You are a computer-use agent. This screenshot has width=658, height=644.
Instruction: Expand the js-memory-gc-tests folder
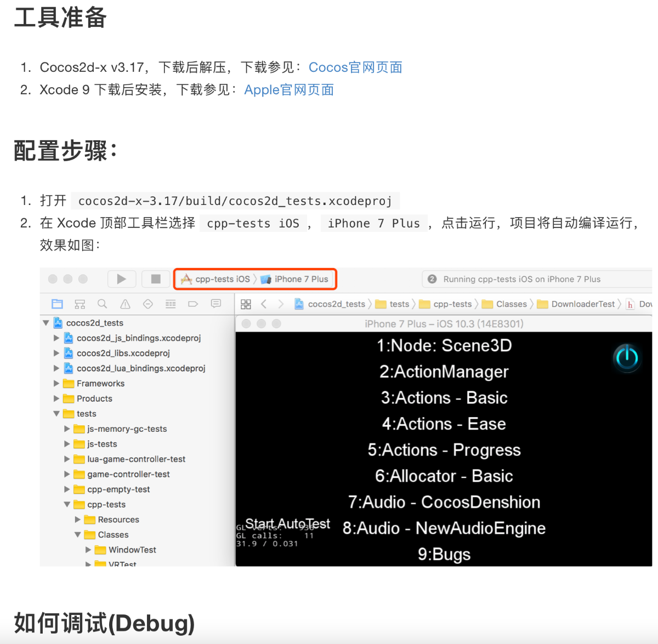click(67, 429)
